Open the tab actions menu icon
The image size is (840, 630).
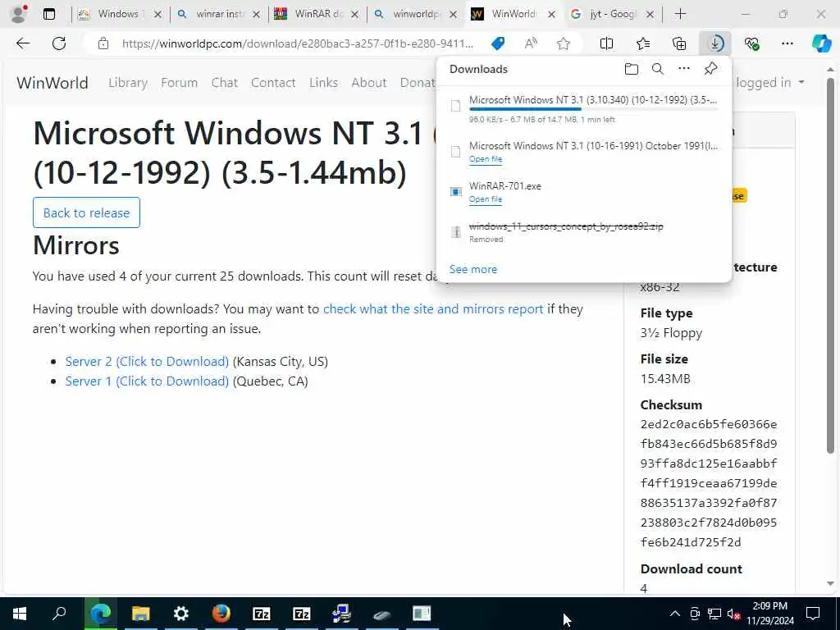coord(48,14)
